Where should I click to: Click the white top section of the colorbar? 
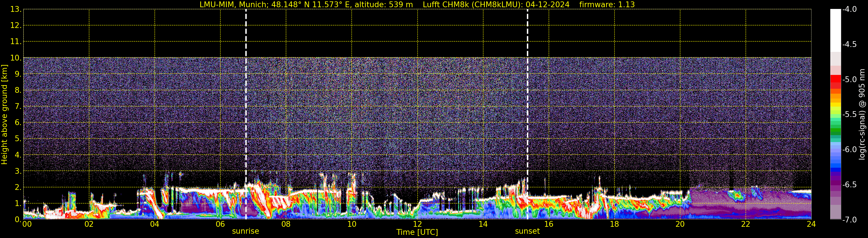[836, 30]
